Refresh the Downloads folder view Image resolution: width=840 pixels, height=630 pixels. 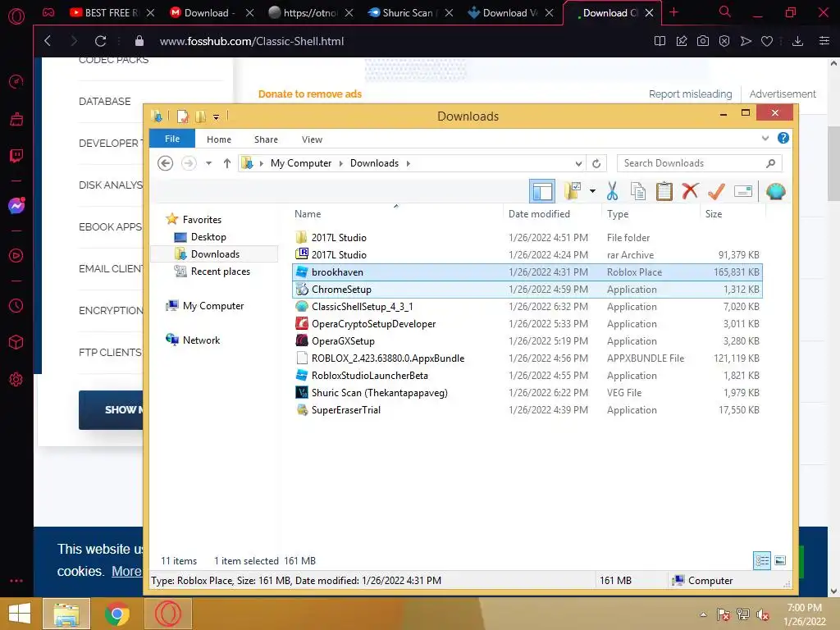pyautogui.click(x=596, y=163)
